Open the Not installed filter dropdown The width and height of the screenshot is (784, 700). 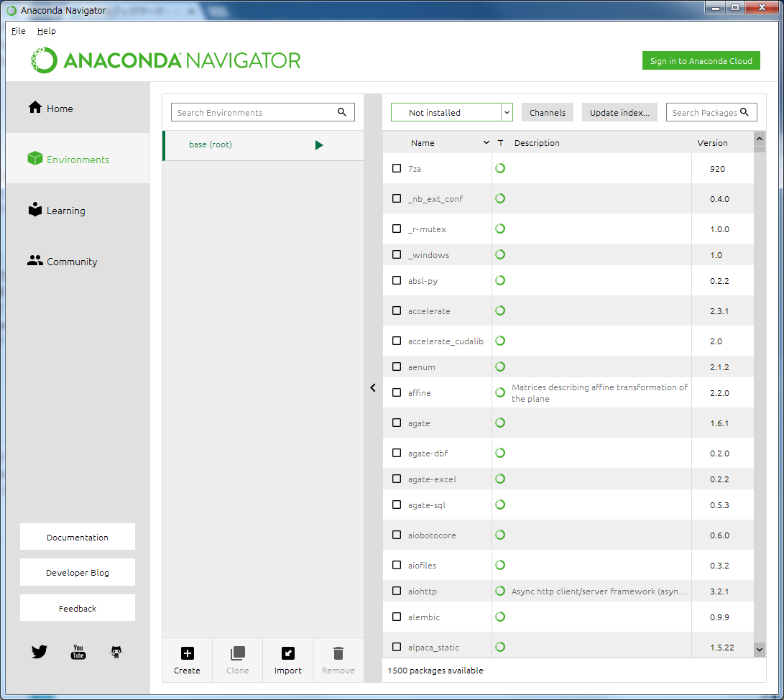[x=452, y=112]
